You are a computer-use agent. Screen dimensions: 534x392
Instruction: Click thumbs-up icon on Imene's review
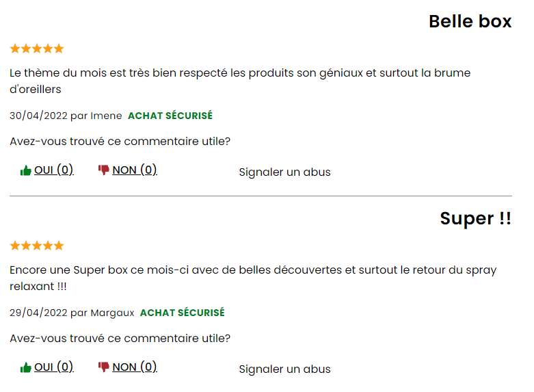[x=25, y=170]
